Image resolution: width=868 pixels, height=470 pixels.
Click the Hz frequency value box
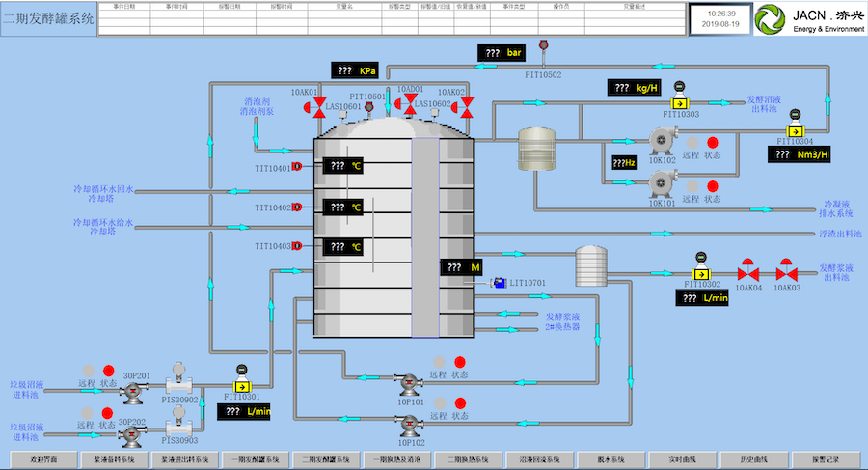click(x=624, y=162)
